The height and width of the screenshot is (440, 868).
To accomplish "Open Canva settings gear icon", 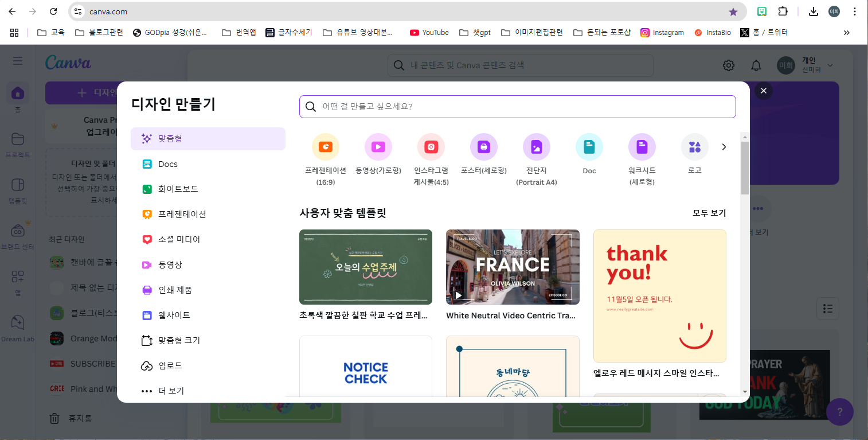I will click(x=729, y=65).
